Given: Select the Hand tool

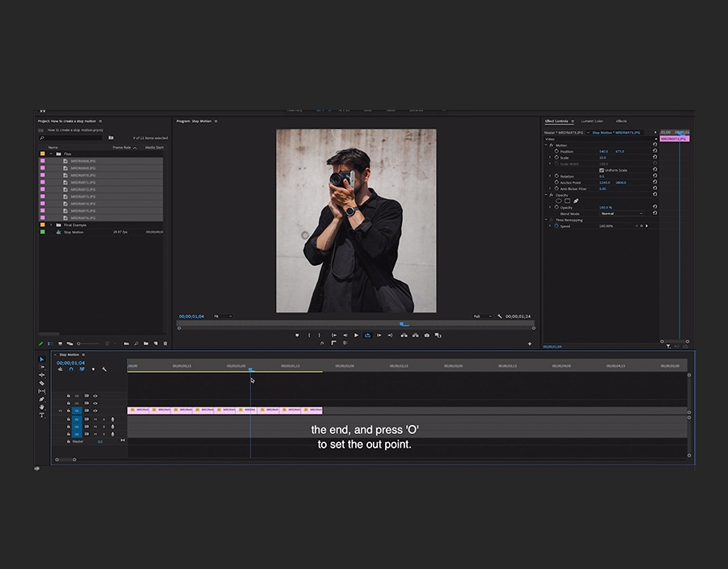Looking at the screenshot, I should (42, 407).
